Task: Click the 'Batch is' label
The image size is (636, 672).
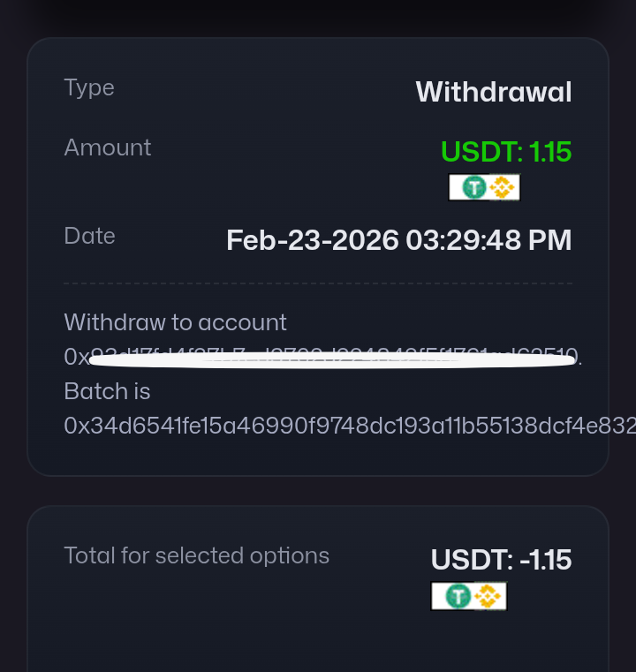Action: click(x=107, y=391)
